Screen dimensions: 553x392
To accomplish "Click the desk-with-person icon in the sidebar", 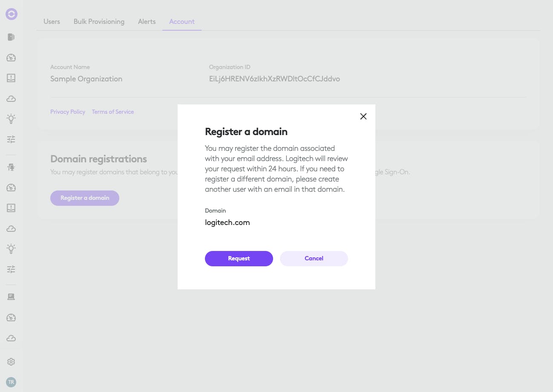I will click(x=12, y=167).
